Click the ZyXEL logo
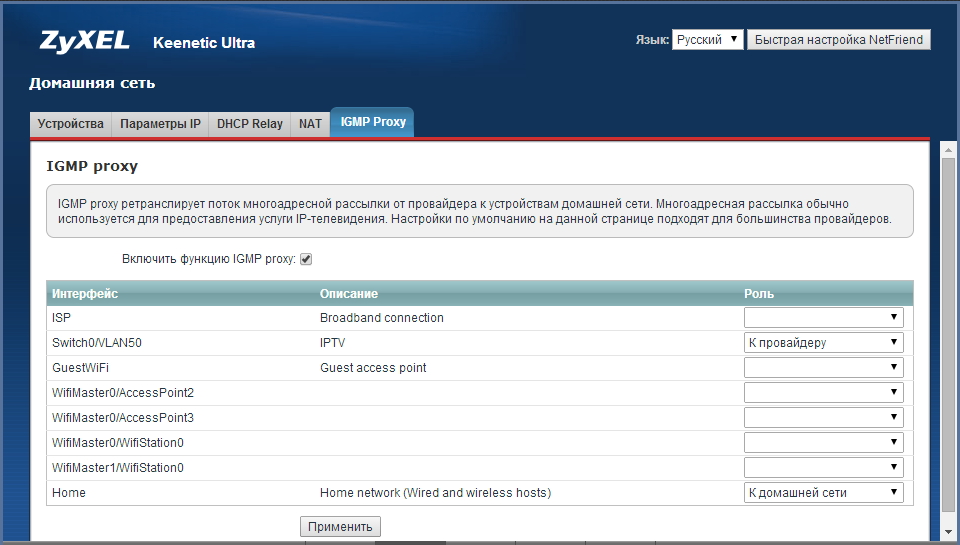The height and width of the screenshot is (545, 960). coord(85,42)
